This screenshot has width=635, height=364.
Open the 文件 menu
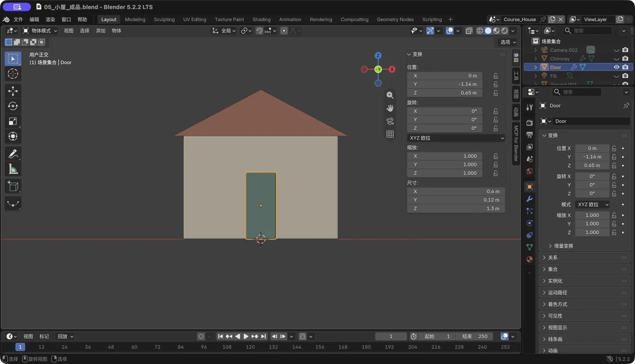(18, 20)
